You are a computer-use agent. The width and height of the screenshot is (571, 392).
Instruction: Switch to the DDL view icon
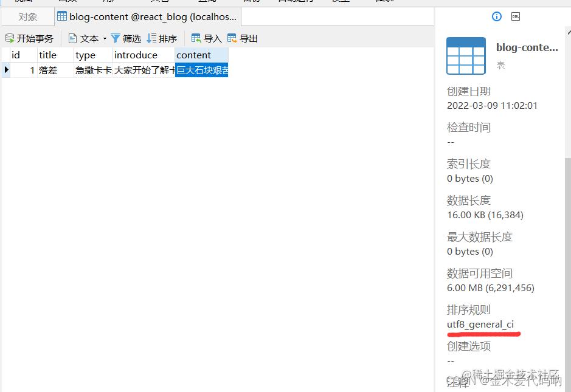click(516, 16)
